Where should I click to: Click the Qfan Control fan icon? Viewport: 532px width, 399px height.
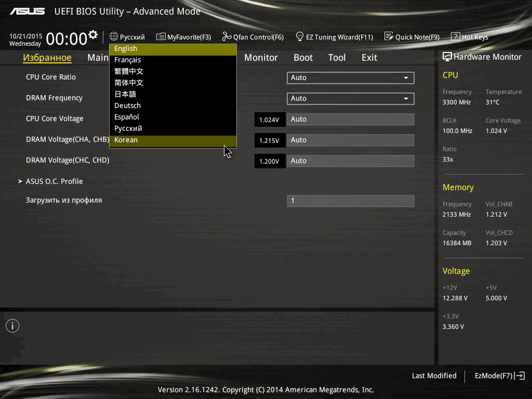coord(227,36)
